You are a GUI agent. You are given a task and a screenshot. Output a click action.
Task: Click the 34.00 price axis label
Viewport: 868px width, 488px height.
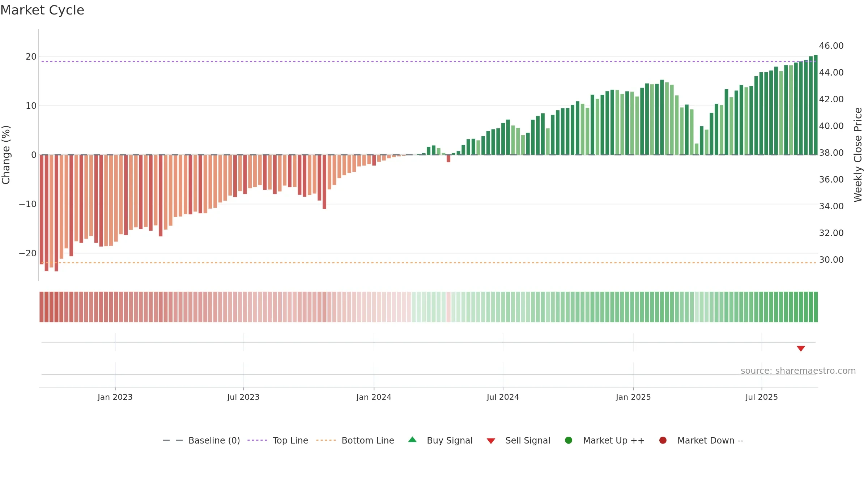[x=831, y=206]
